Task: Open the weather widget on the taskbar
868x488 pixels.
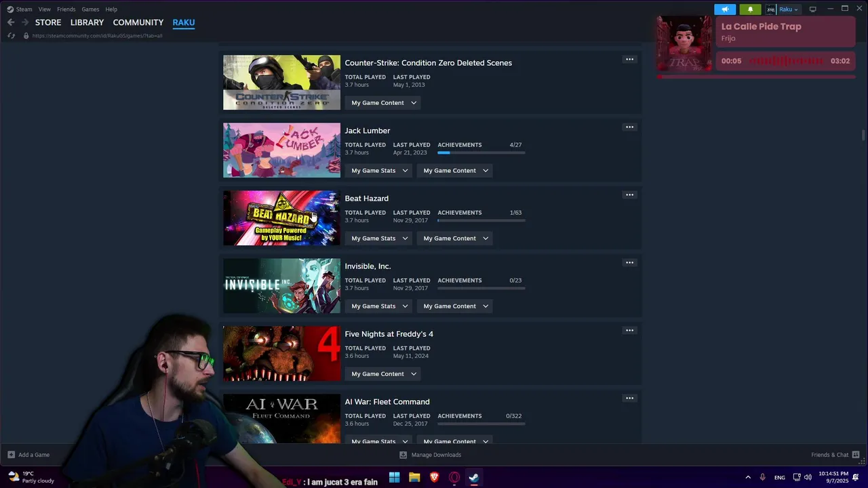Action: (x=31, y=477)
